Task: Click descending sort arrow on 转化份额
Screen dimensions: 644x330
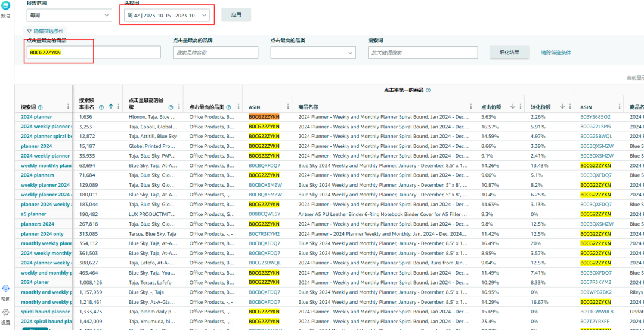Action: (x=562, y=106)
